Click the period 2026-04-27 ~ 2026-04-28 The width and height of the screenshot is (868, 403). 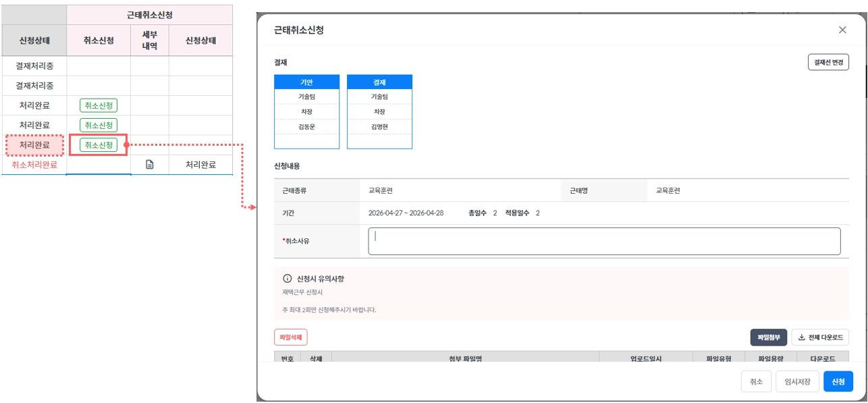406,213
